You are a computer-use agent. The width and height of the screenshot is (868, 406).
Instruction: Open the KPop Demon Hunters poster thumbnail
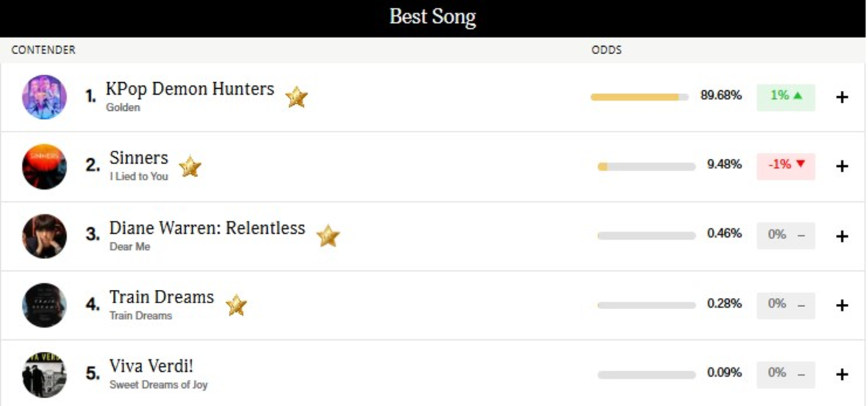(44, 97)
